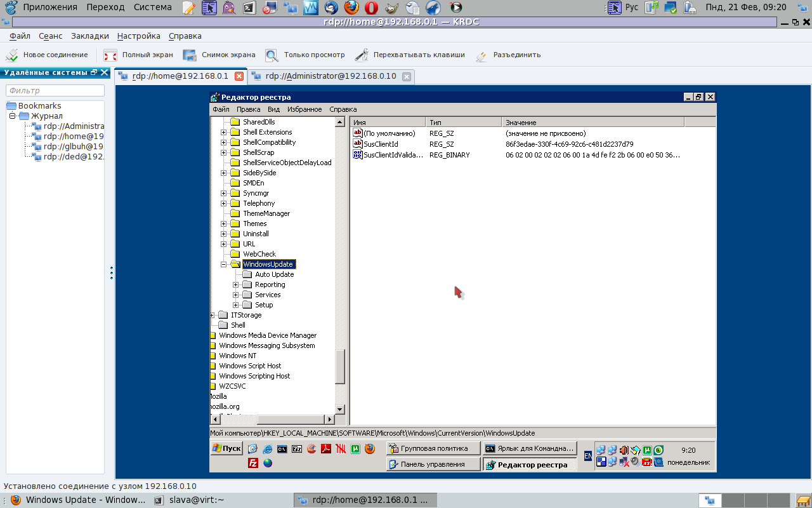Expand the Uninstall key
Screen dimensions: 812x508
223,234
